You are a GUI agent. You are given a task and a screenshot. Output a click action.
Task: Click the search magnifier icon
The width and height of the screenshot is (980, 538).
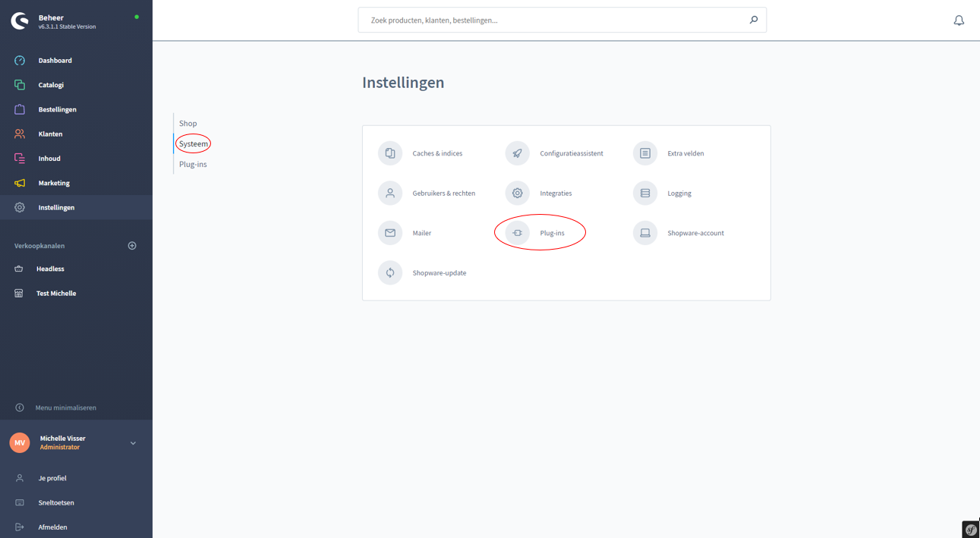(753, 20)
